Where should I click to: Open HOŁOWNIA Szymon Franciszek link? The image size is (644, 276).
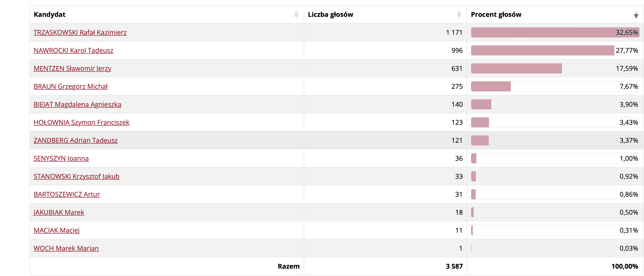click(x=82, y=122)
